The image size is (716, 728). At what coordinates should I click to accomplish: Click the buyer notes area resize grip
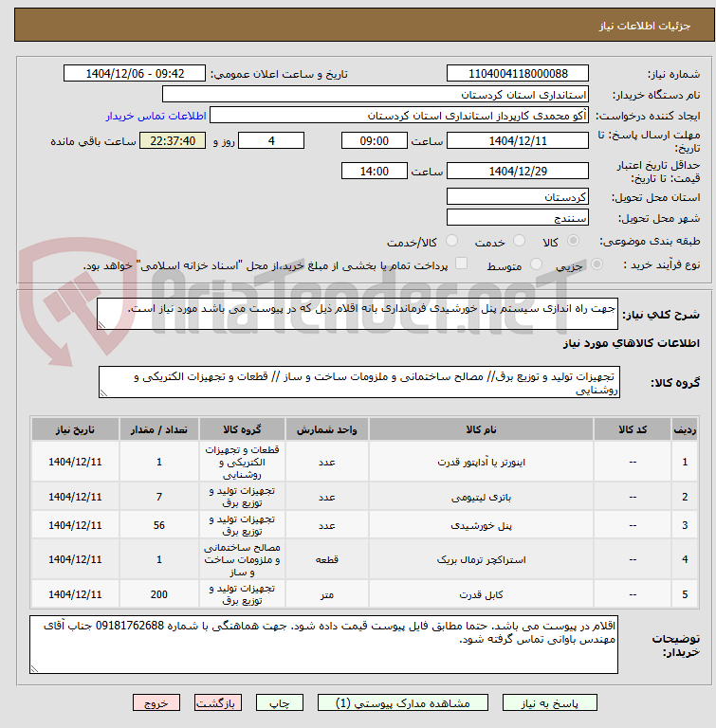click(34, 668)
